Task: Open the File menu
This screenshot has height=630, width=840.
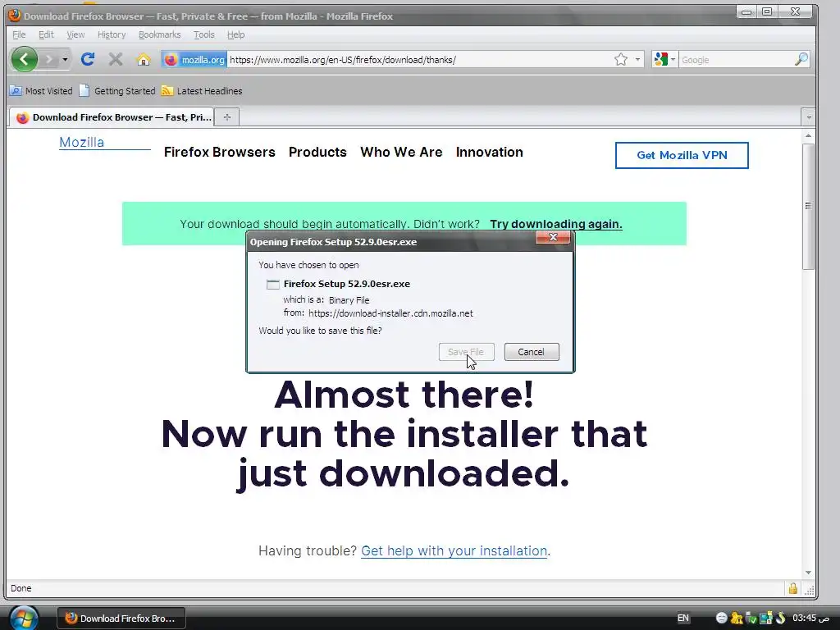Action: 19,34
